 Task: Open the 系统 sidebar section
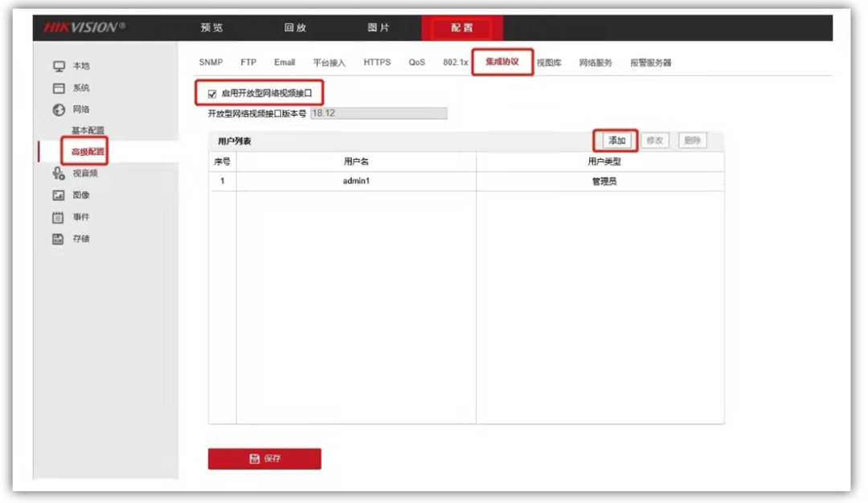pyautogui.click(x=81, y=88)
